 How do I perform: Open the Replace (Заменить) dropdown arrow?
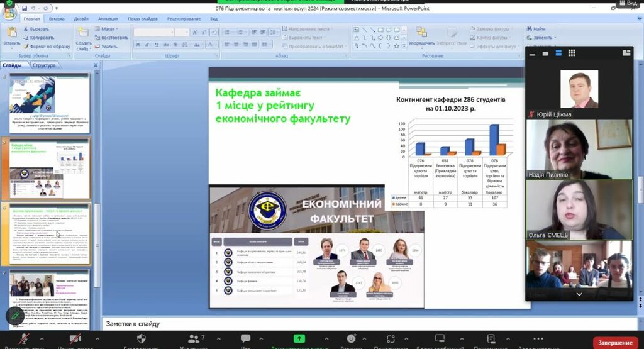556,38
